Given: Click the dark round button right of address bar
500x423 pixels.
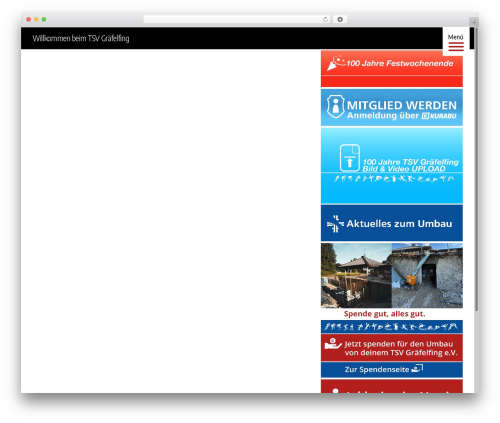Looking at the screenshot, I should pos(340,19).
